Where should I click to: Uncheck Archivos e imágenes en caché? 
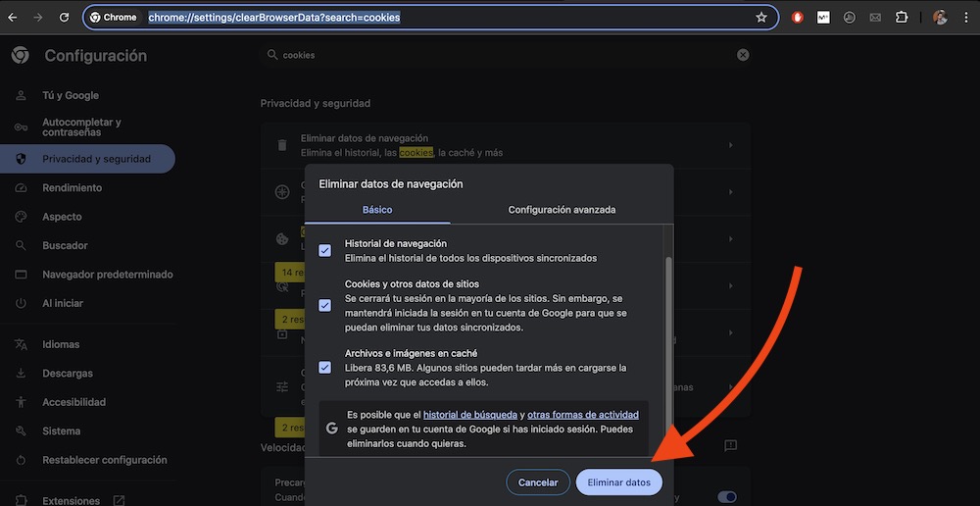[x=325, y=367]
